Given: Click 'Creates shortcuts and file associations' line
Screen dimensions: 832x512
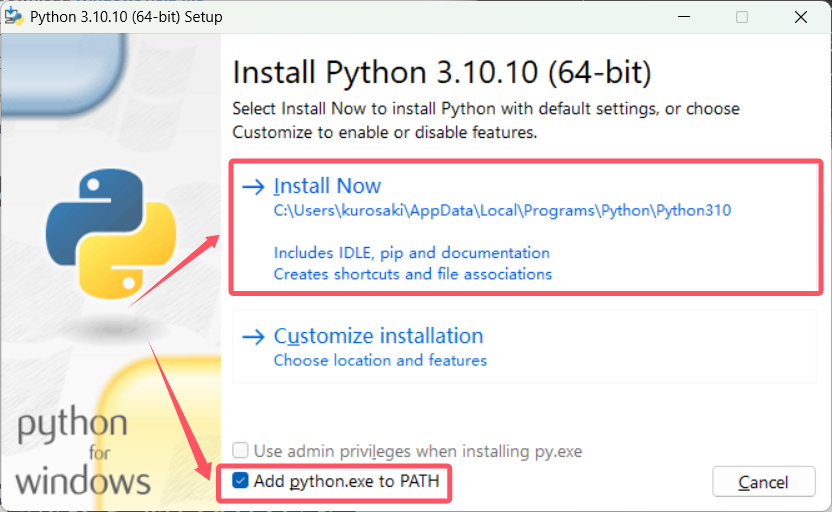Looking at the screenshot, I should pyautogui.click(x=412, y=274).
